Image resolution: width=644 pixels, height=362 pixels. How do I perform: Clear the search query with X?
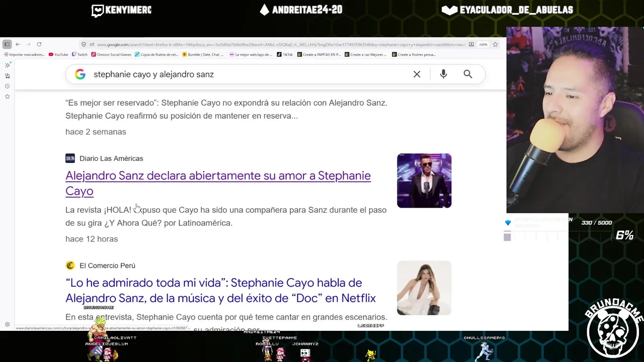click(417, 74)
